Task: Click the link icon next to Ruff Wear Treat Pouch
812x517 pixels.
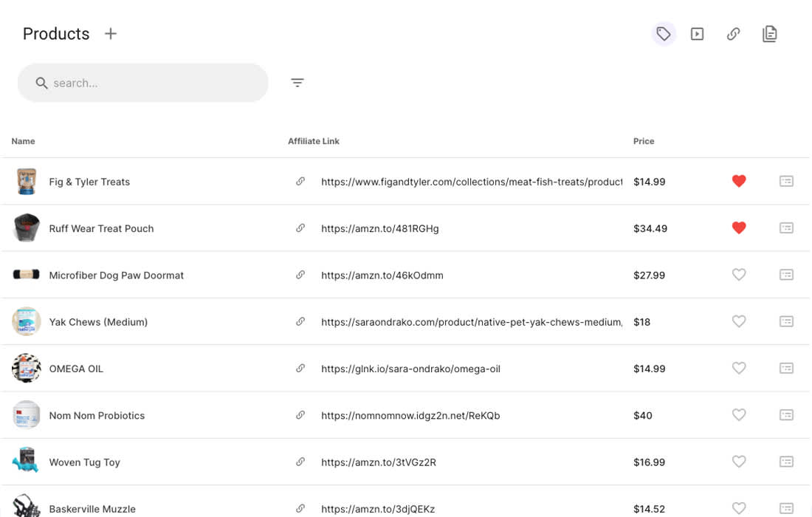Action: [300, 228]
